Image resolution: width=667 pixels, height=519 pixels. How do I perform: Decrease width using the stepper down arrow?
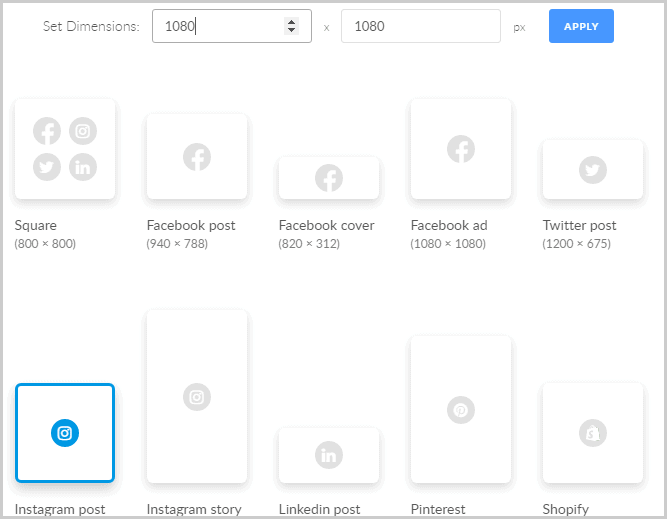(291, 32)
